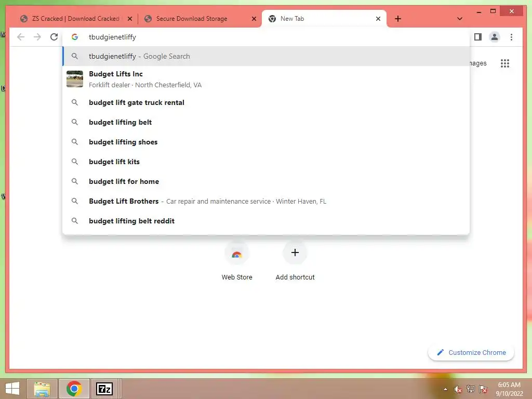This screenshot has height=399, width=532.
Task: Open the Google apps grid icon
Action: 505,63
